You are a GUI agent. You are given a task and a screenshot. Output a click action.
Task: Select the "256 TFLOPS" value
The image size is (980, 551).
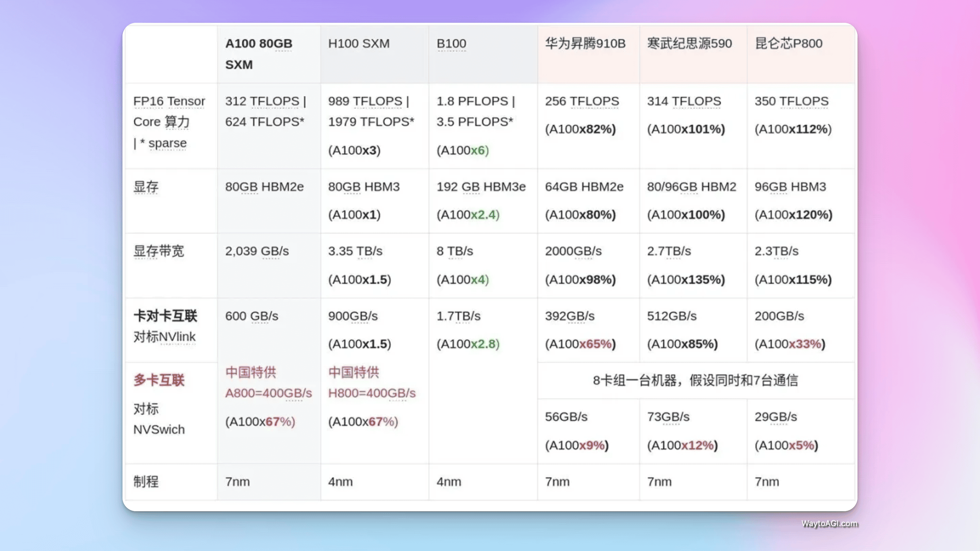point(582,101)
